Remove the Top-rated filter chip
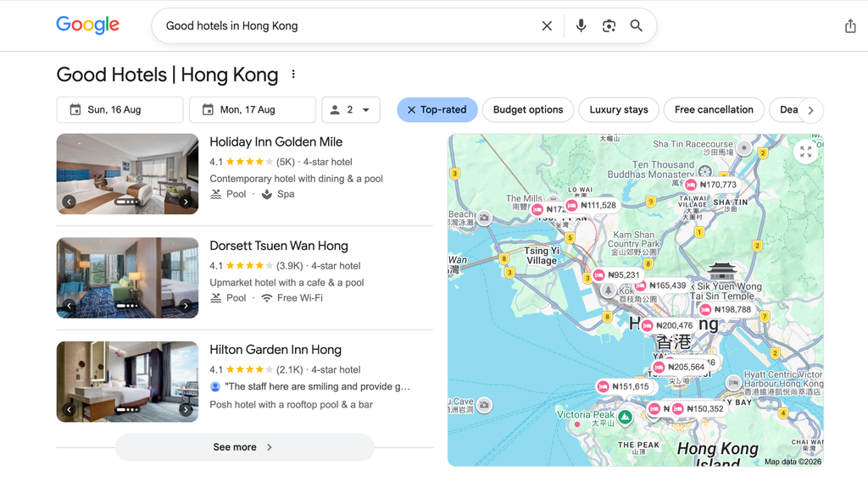Image resolution: width=868 pixels, height=493 pixels. click(x=411, y=109)
